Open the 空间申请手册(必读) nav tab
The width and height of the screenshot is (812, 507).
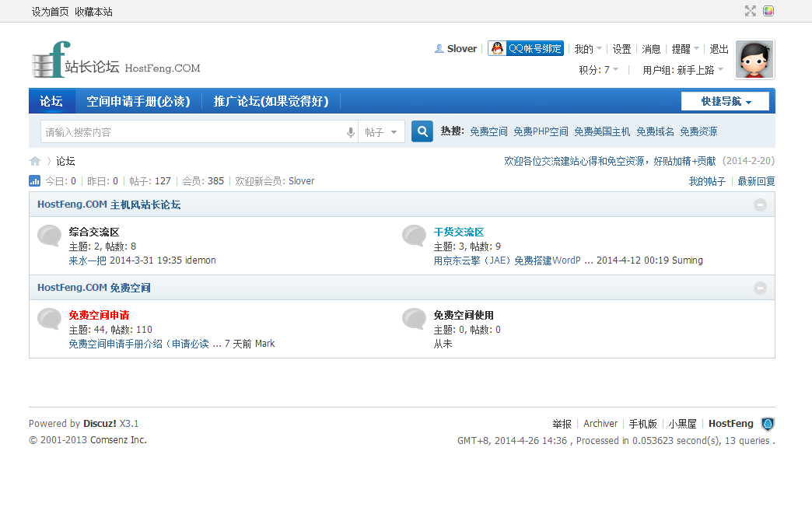[x=138, y=101]
